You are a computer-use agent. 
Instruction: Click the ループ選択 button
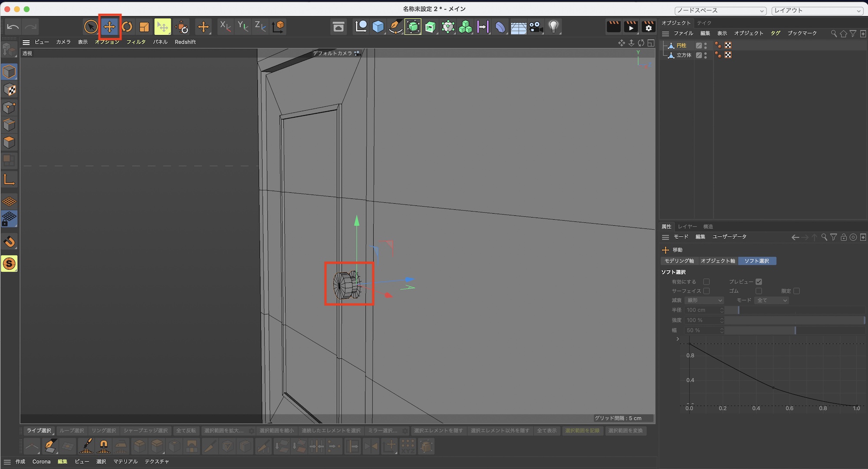coord(72,431)
